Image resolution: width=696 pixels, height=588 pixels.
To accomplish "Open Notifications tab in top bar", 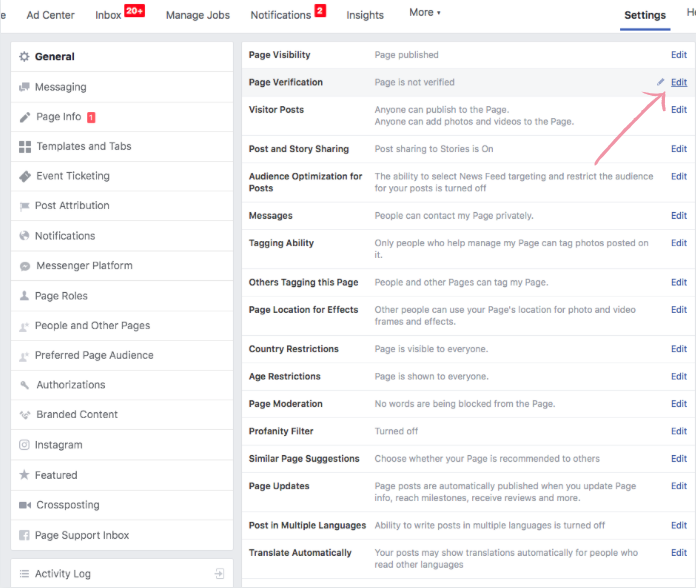I will pyautogui.click(x=281, y=15).
